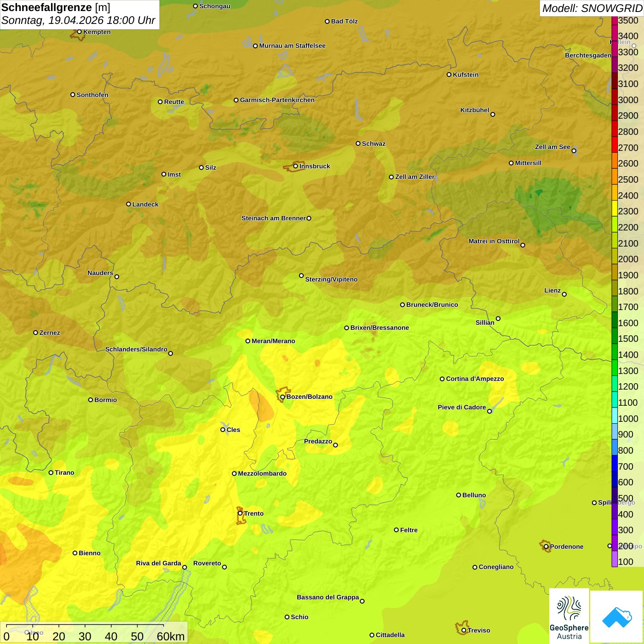Click the 'Nauders' label
This screenshot has height=644, width=644.
100,273
